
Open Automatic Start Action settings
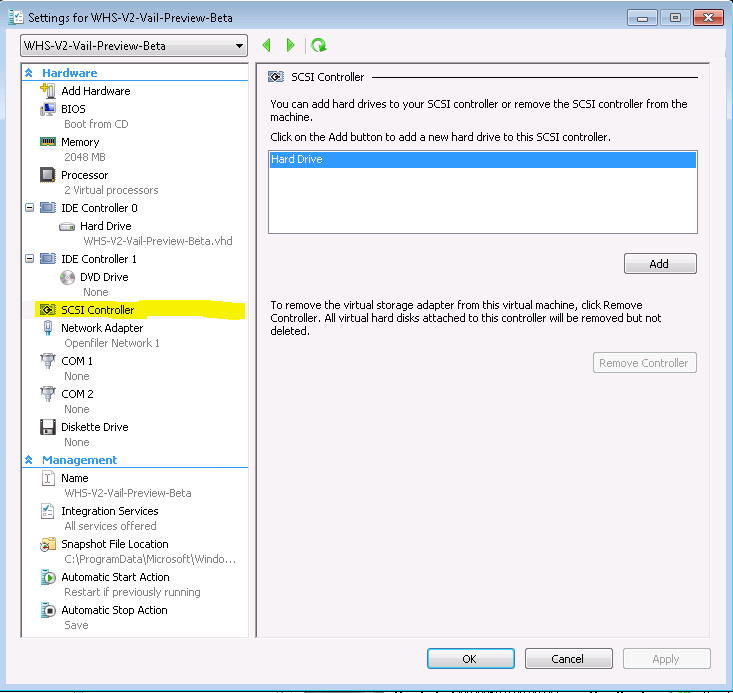pyautogui.click(x=114, y=577)
